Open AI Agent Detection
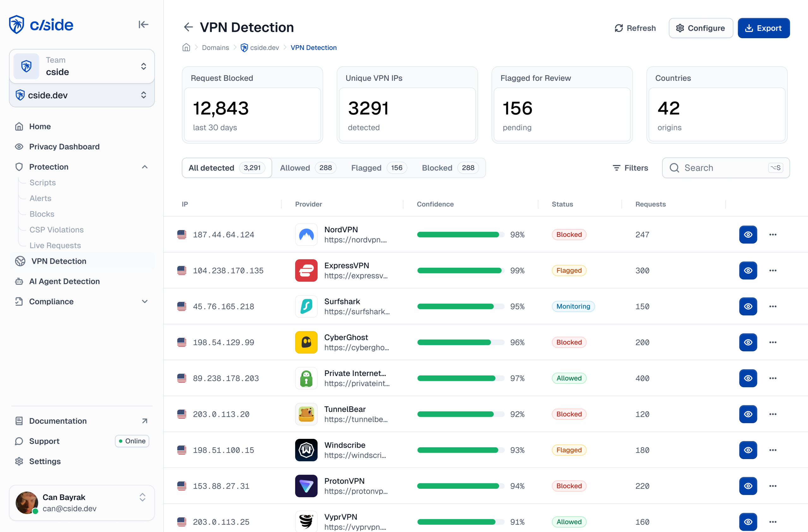Screen dimensions: 808x532 [x=64, y=281]
